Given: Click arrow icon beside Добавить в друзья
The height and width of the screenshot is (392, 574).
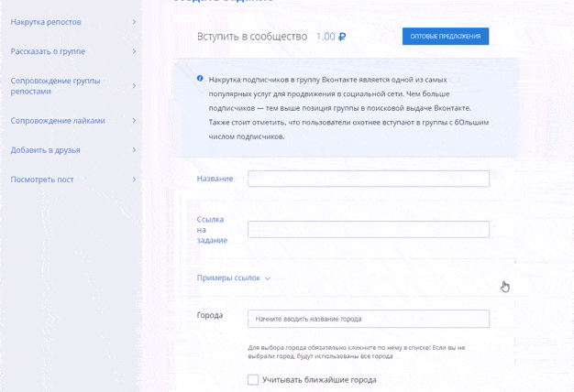Looking at the screenshot, I should tap(134, 149).
